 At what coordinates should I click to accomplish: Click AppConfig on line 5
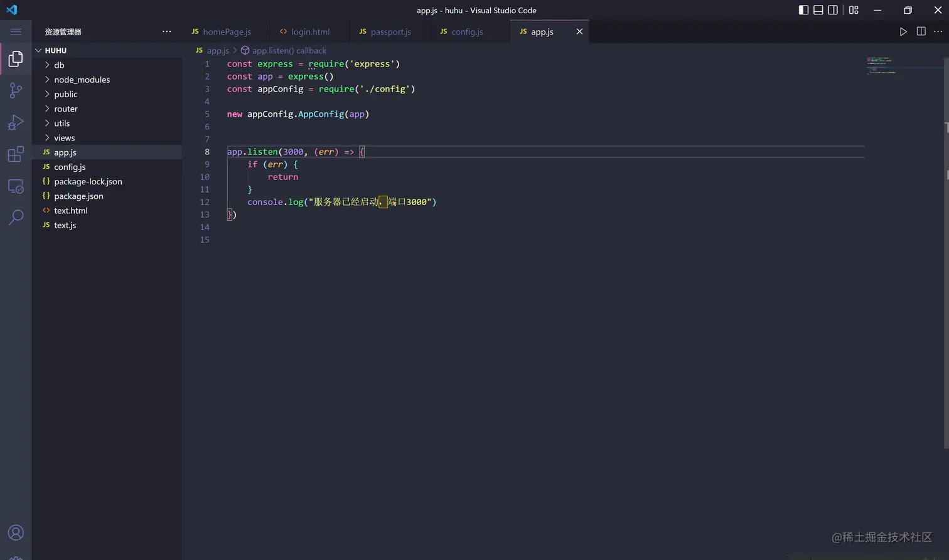[x=321, y=114]
